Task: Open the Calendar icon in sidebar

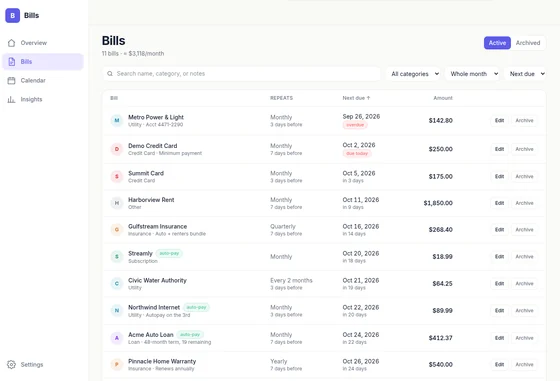Action: [11, 80]
